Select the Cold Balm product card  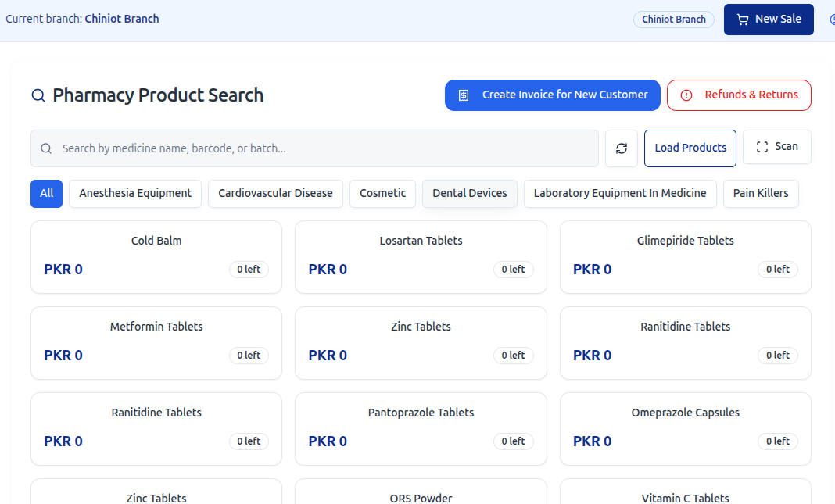click(156, 256)
